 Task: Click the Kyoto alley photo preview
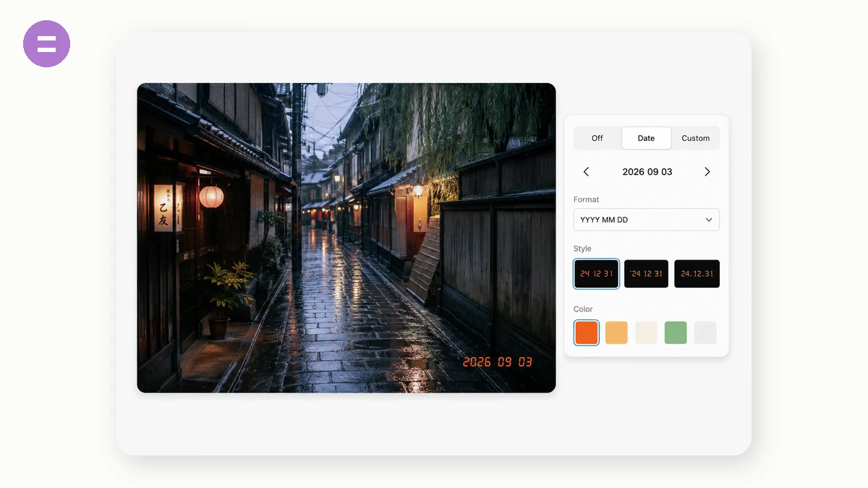click(346, 238)
